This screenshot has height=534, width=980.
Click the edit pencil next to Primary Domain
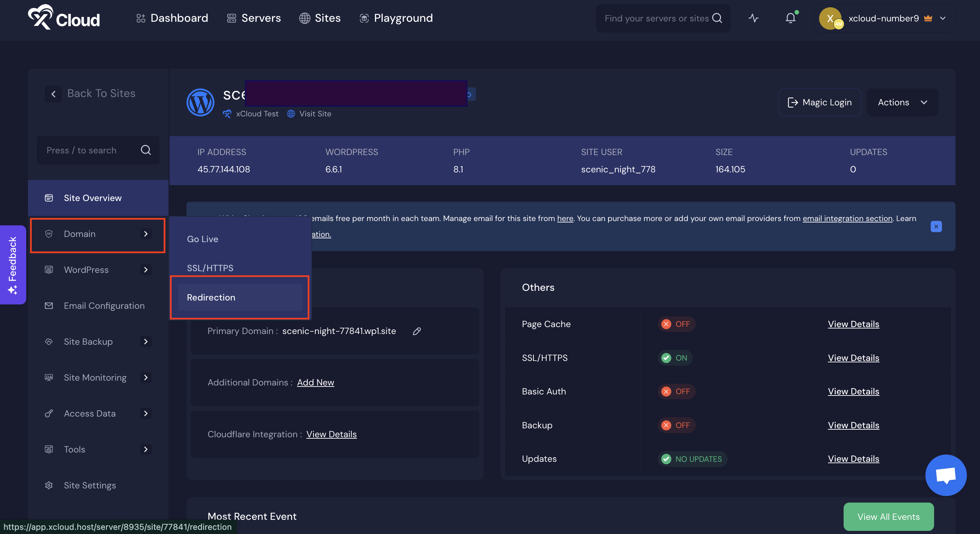tap(417, 331)
